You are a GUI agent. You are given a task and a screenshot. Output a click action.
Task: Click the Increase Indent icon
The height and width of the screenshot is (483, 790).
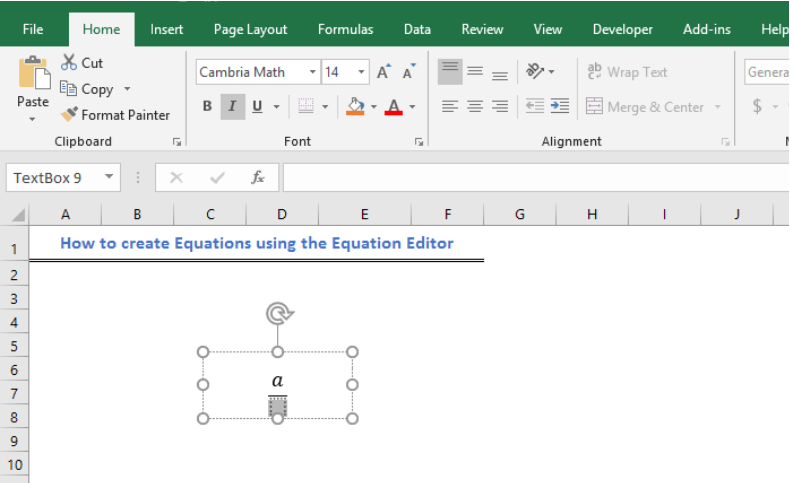[559, 106]
